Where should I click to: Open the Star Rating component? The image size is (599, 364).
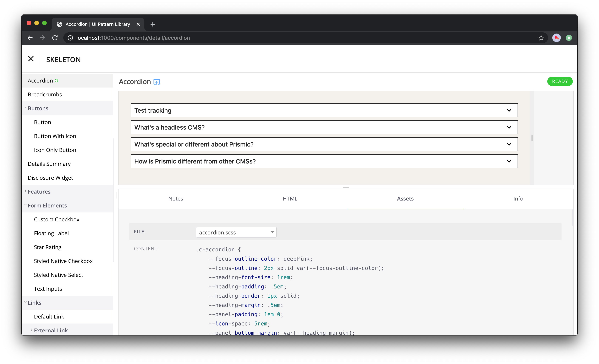pyautogui.click(x=48, y=247)
